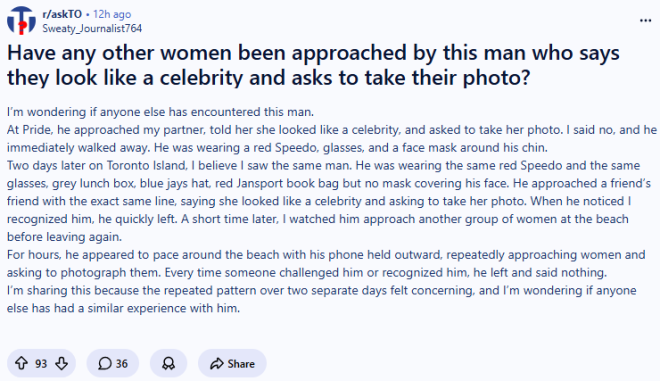Open the r/askTO subreddit link
Screen dimensions: 660x381
coord(62,14)
